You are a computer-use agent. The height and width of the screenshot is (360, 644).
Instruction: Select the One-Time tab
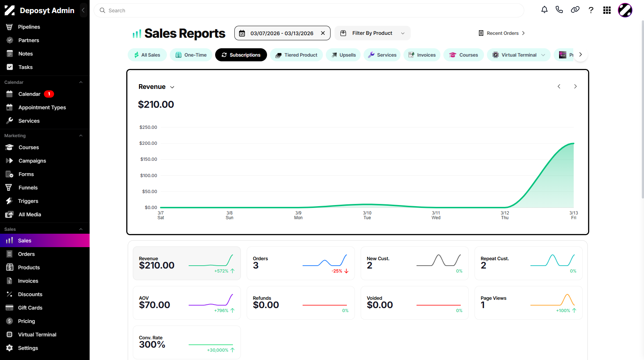pos(191,55)
